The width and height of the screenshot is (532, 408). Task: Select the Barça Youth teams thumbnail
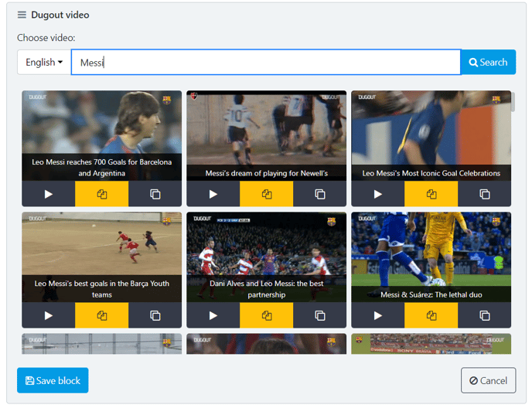(x=102, y=257)
